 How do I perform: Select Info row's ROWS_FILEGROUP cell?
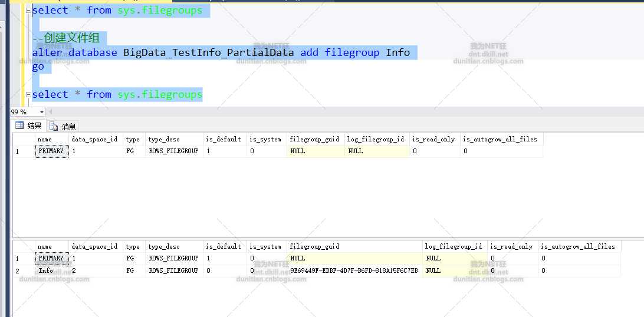tap(174, 270)
